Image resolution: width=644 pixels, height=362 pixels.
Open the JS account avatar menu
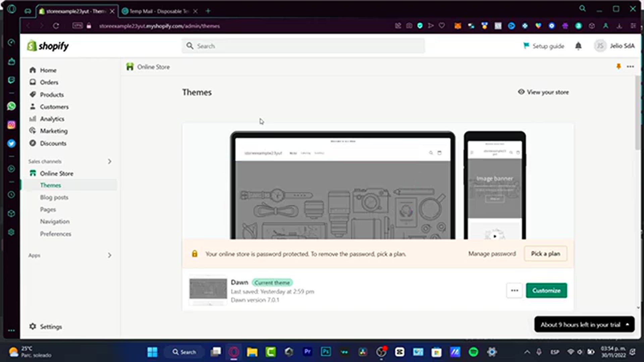tap(600, 46)
